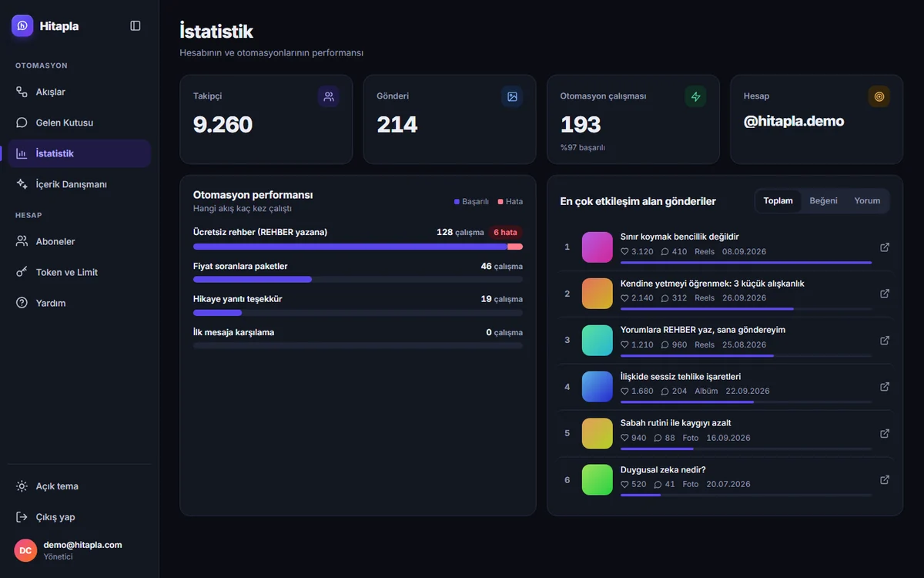Open İçerik Danışmanı page
The width and height of the screenshot is (924, 578).
coord(79,184)
